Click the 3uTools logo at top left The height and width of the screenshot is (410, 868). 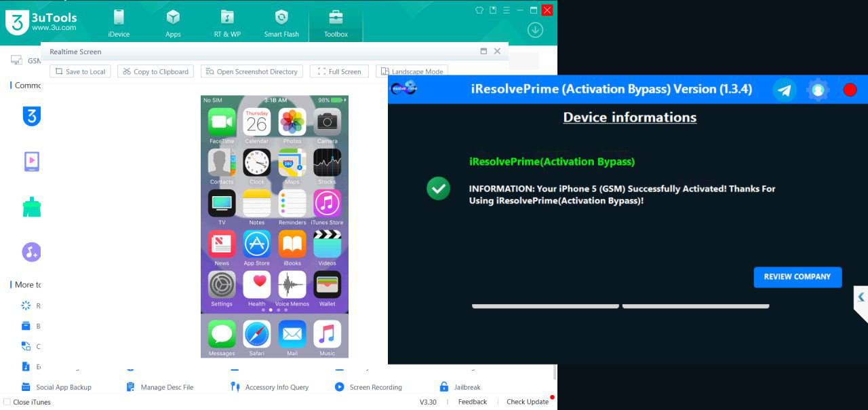[42, 22]
